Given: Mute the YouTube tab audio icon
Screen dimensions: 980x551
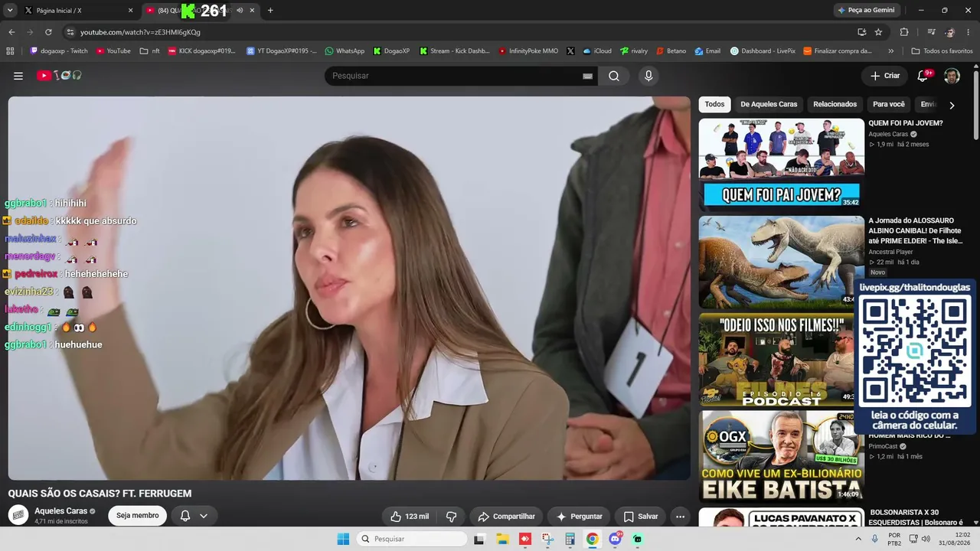Looking at the screenshot, I should pos(240,10).
